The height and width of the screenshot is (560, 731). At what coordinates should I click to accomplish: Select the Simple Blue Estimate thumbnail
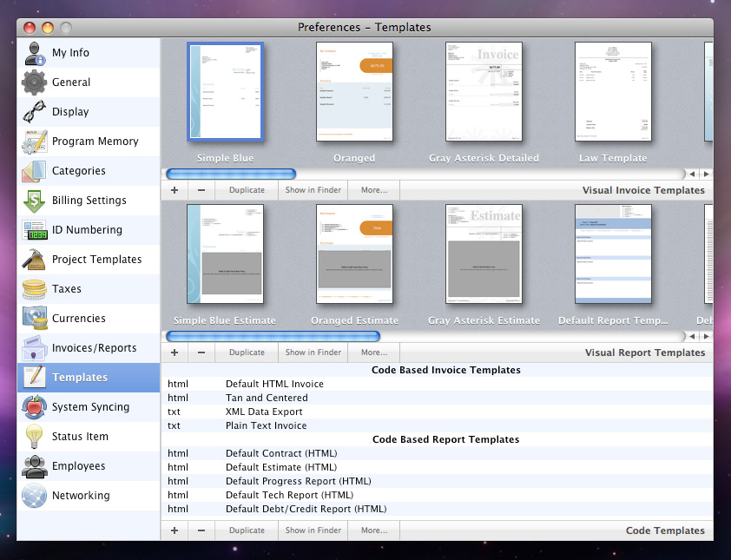[225, 254]
